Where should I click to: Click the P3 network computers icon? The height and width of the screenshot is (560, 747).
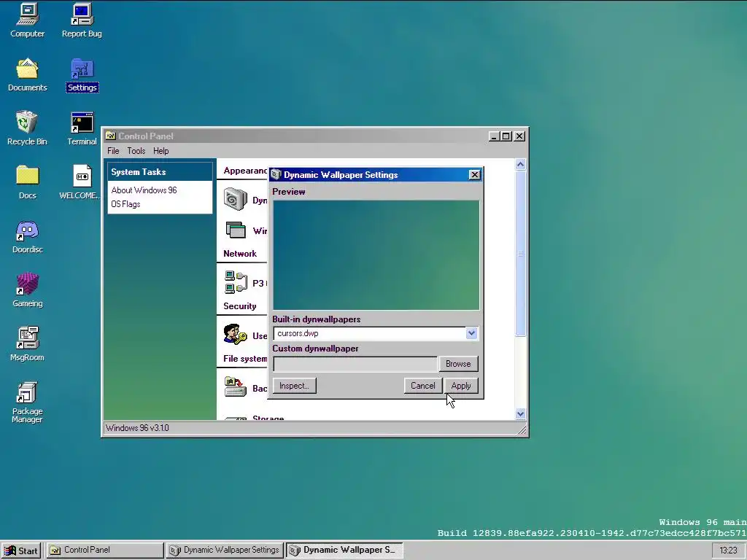point(236,282)
